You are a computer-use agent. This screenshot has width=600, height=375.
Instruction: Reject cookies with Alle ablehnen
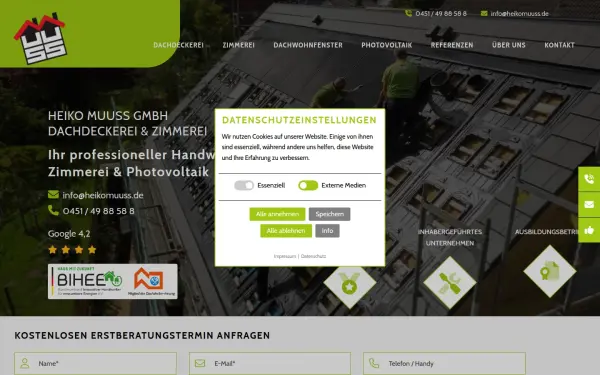(286, 231)
